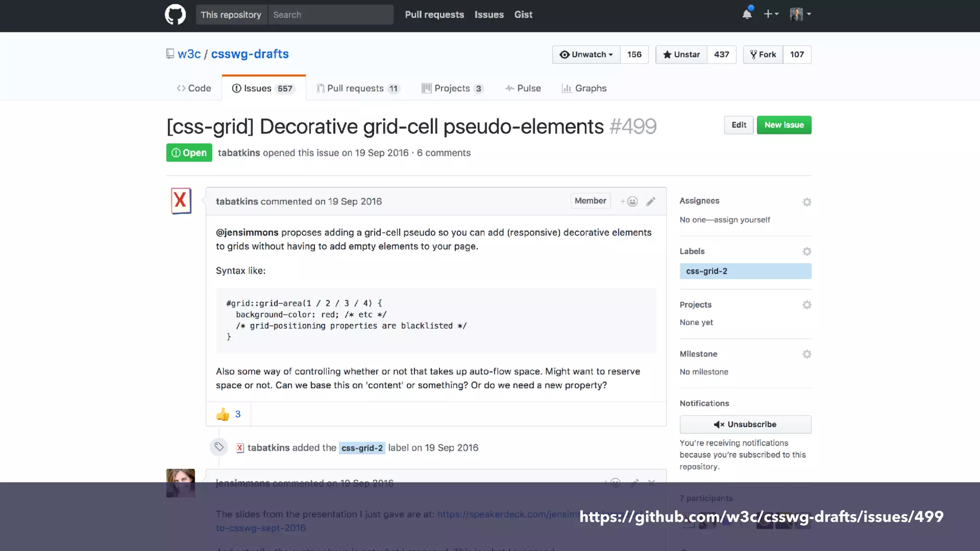Open the csswg-drafts repository link
This screenshot has width=980, height=551.
pyautogui.click(x=250, y=54)
